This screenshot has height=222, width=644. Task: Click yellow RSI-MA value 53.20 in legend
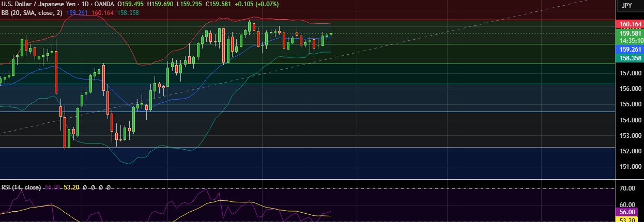click(x=71, y=187)
